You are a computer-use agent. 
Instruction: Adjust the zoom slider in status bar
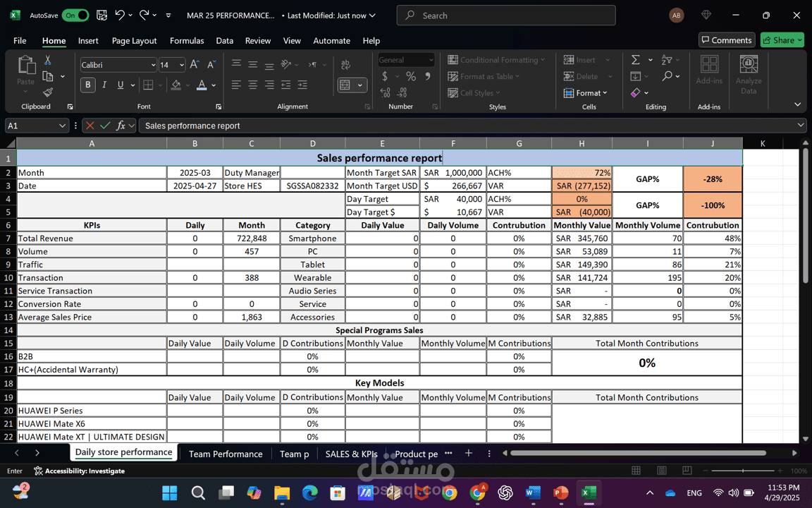(743, 471)
